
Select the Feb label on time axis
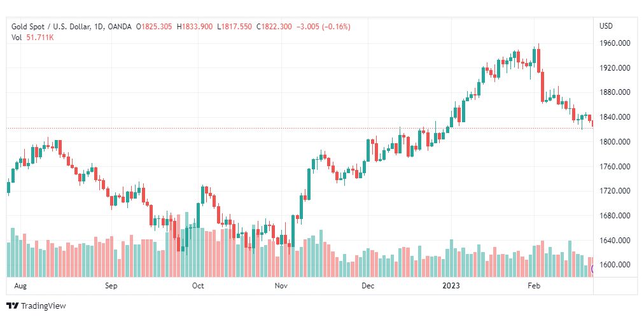click(534, 286)
